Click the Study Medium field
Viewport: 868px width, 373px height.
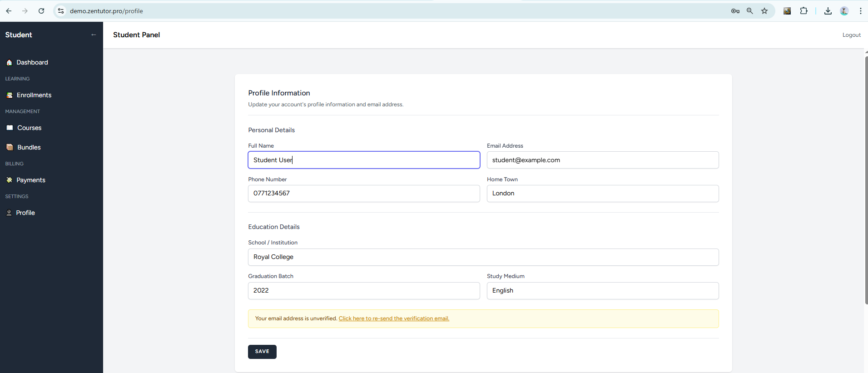[x=603, y=291]
